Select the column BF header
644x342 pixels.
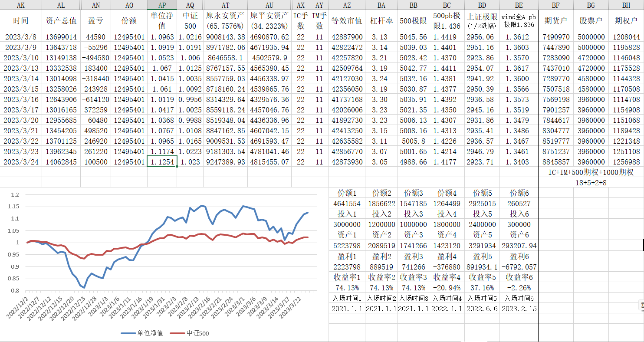pyautogui.click(x=555, y=5)
